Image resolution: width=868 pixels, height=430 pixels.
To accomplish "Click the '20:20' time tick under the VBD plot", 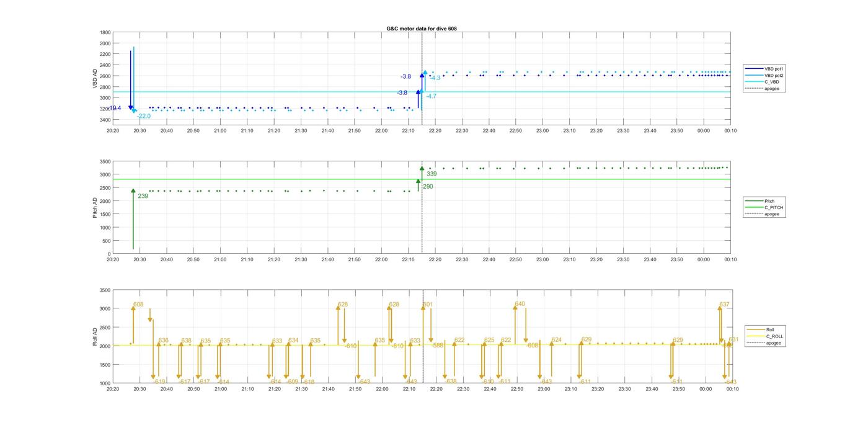I will 113,131.
